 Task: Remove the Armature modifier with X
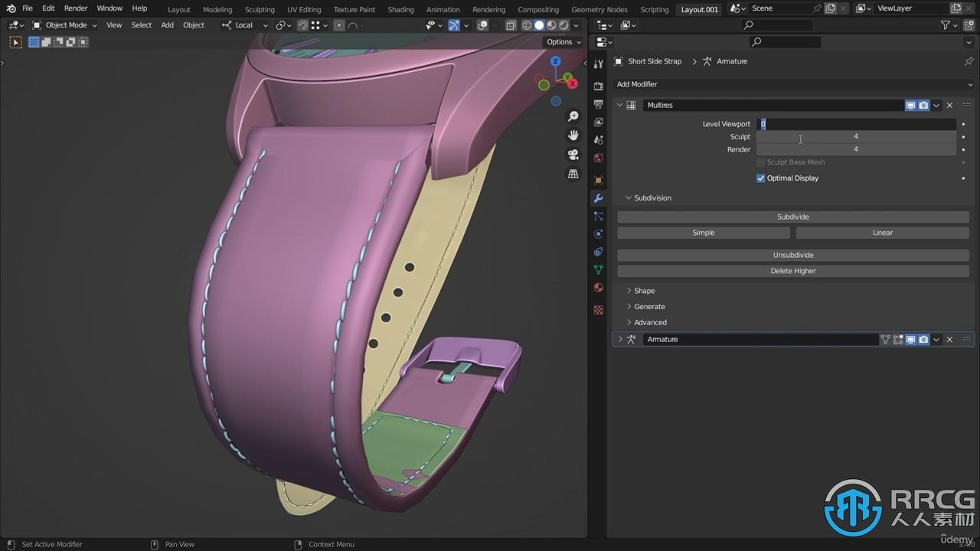pyautogui.click(x=949, y=340)
